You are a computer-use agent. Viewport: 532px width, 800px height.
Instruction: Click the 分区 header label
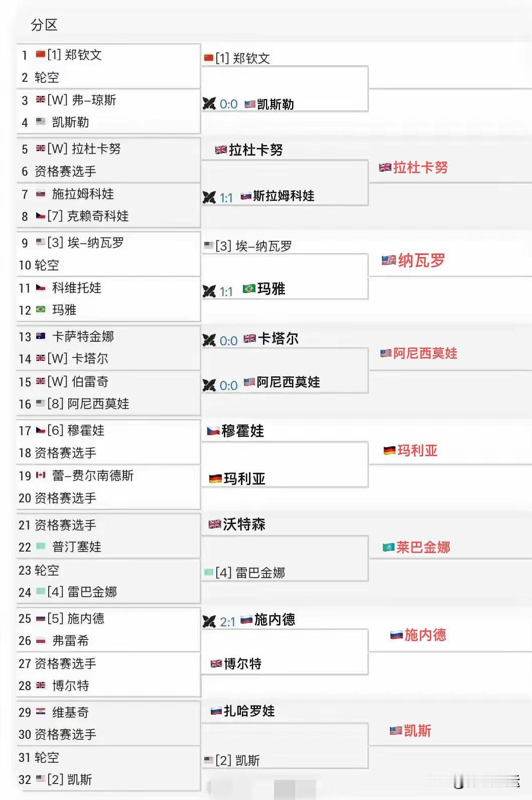click(44, 25)
